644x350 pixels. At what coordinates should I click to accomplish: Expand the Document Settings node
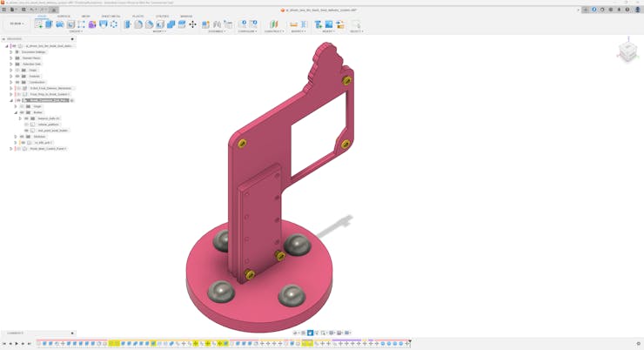click(x=11, y=52)
